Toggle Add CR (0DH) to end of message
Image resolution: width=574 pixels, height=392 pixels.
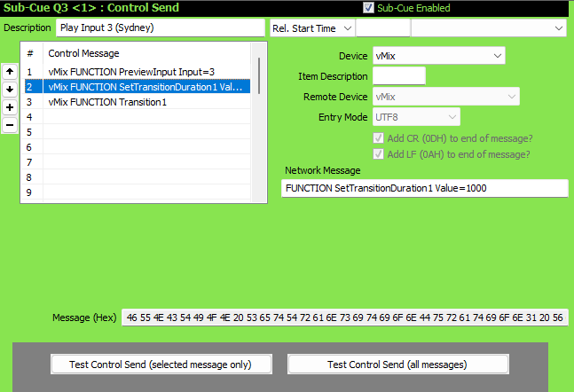point(378,138)
